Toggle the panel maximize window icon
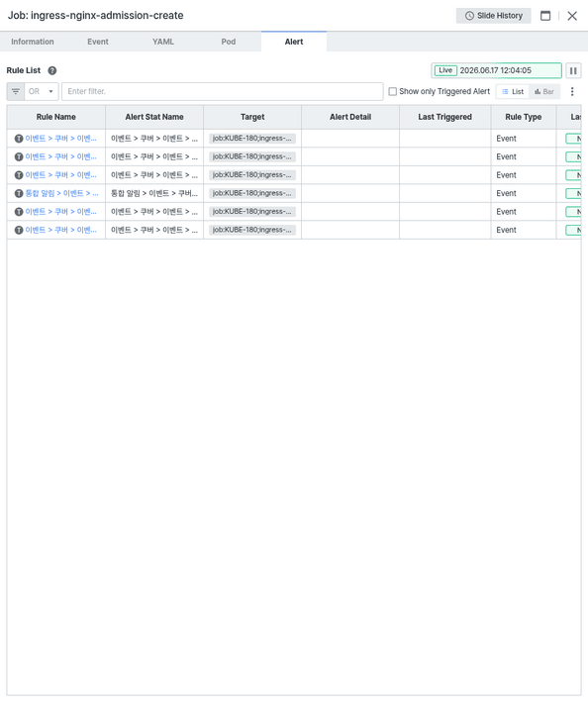Viewport: 588px width, 706px height. [545, 16]
